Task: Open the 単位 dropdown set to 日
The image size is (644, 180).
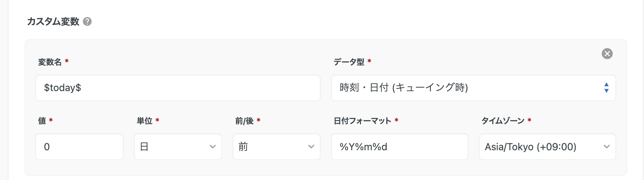Action: click(173, 147)
